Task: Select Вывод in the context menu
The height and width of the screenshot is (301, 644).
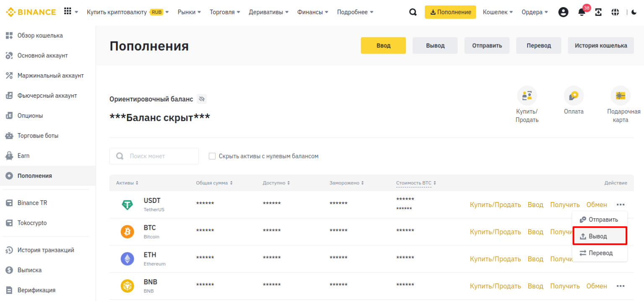Action: coord(599,236)
